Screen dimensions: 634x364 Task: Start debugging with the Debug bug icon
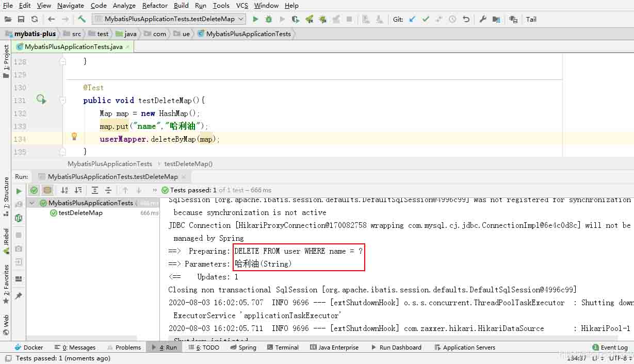coord(269,19)
